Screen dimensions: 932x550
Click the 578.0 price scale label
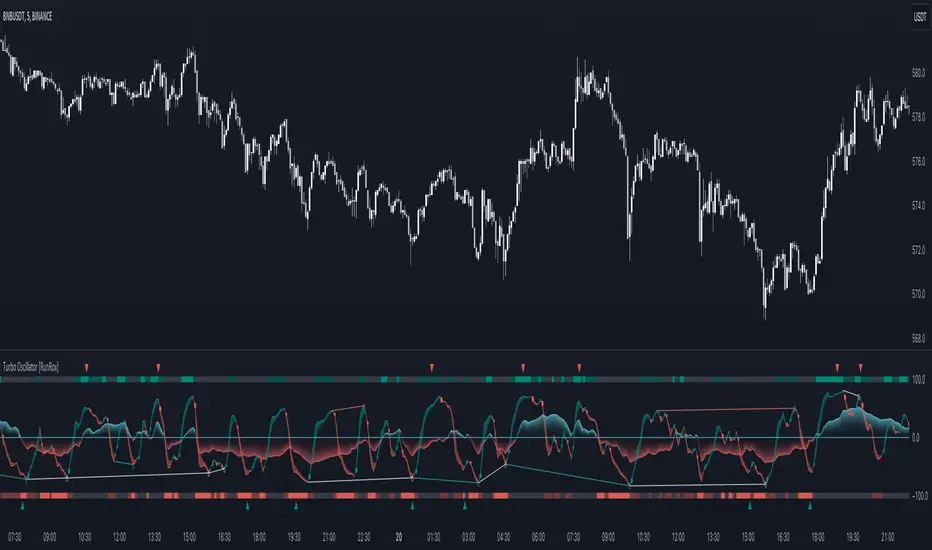(x=918, y=117)
